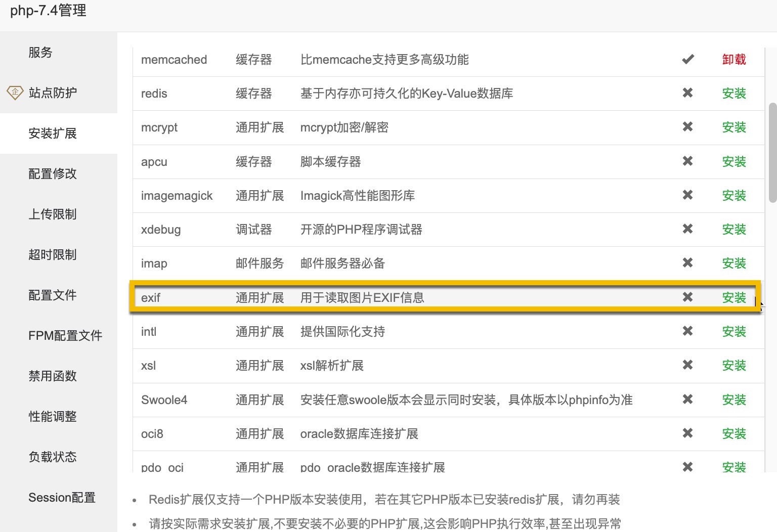Click the xdebug description 开源的PHP程序调试器
The height and width of the screenshot is (532, 777).
(x=361, y=230)
